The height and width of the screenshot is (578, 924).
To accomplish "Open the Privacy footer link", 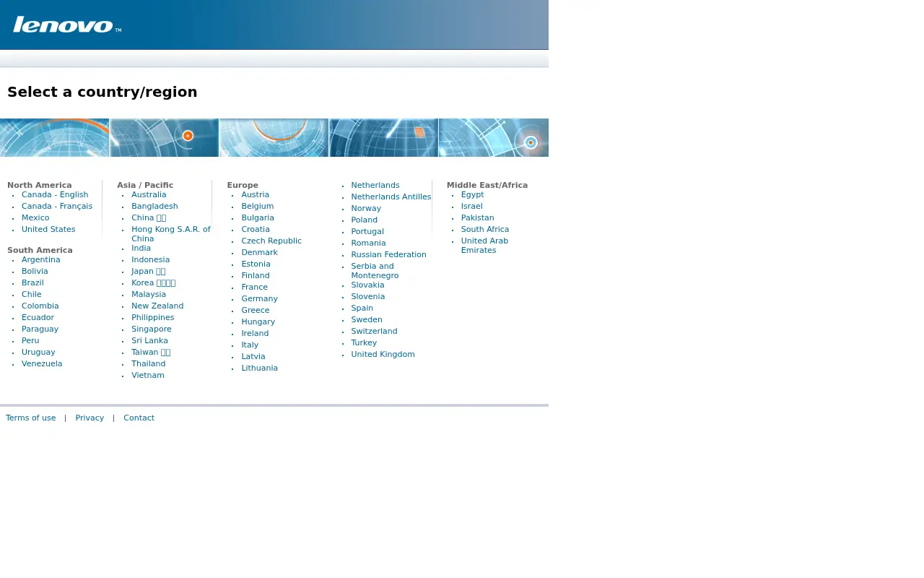I will (x=90, y=418).
